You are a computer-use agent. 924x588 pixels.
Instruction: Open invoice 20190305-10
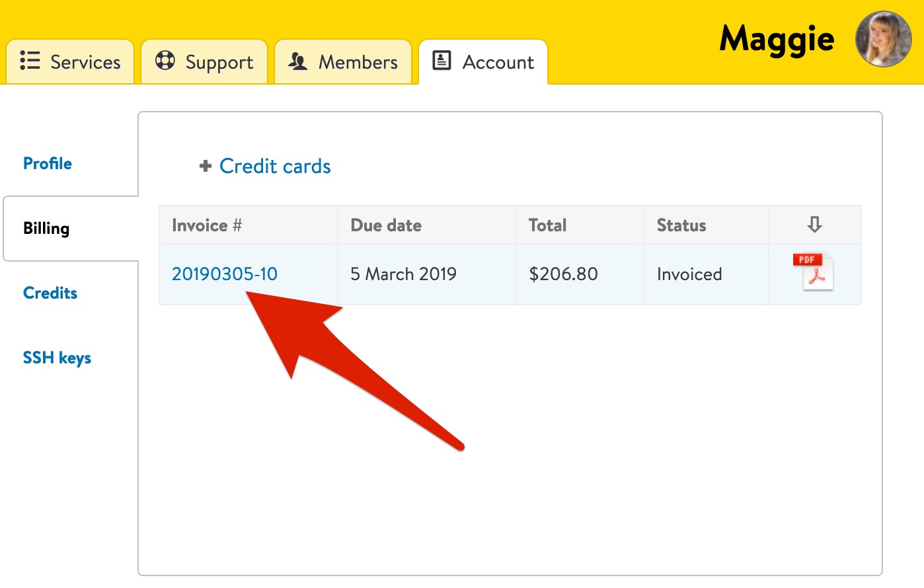(225, 274)
